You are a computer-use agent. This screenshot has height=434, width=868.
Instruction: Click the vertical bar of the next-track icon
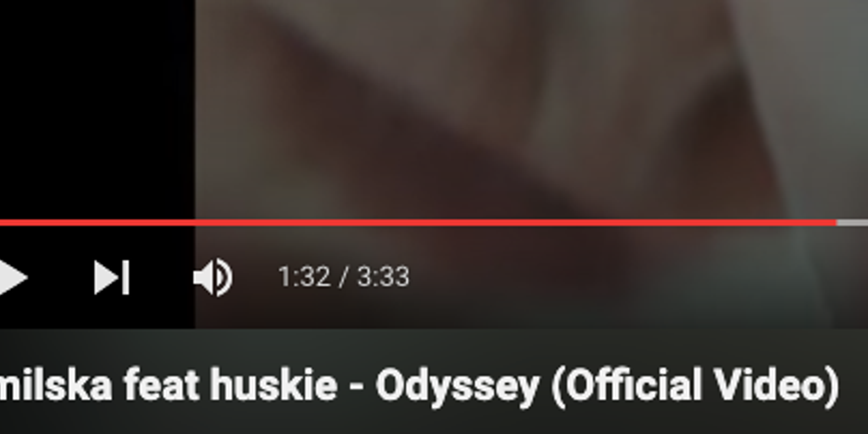pyautogui.click(x=126, y=277)
